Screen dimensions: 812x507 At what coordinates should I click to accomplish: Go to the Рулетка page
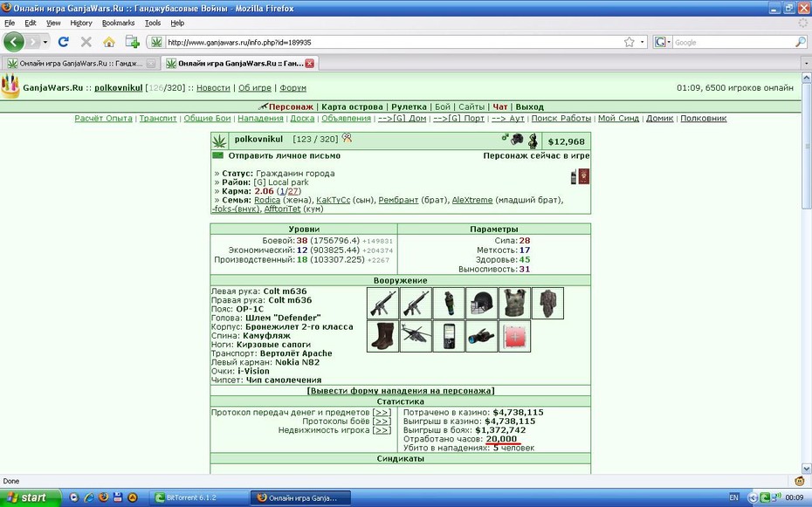(409, 106)
